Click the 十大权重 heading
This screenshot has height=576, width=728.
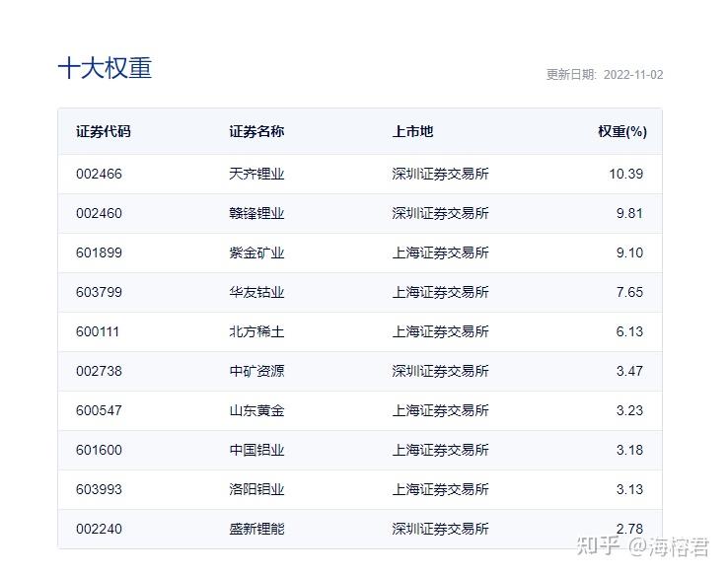pos(105,68)
